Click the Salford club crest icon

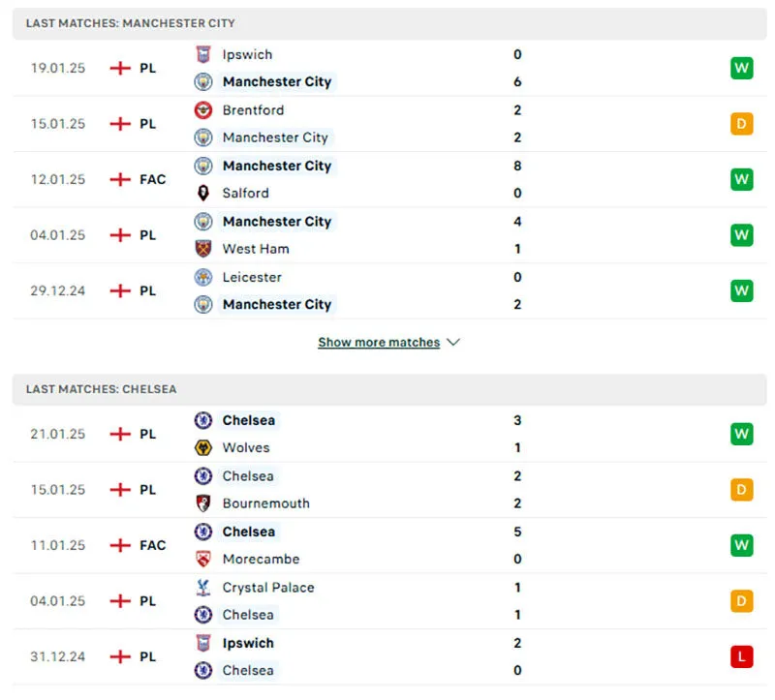203,193
